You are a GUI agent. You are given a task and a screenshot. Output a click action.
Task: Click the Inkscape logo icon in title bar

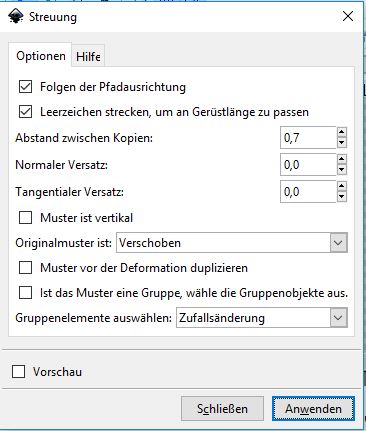click(16, 16)
